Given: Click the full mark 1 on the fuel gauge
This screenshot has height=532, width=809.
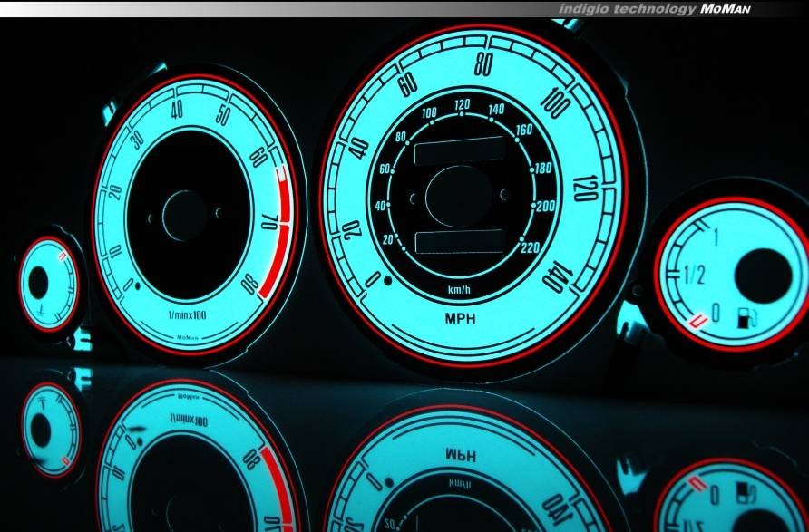Looking at the screenshot, I should (715, 237).
